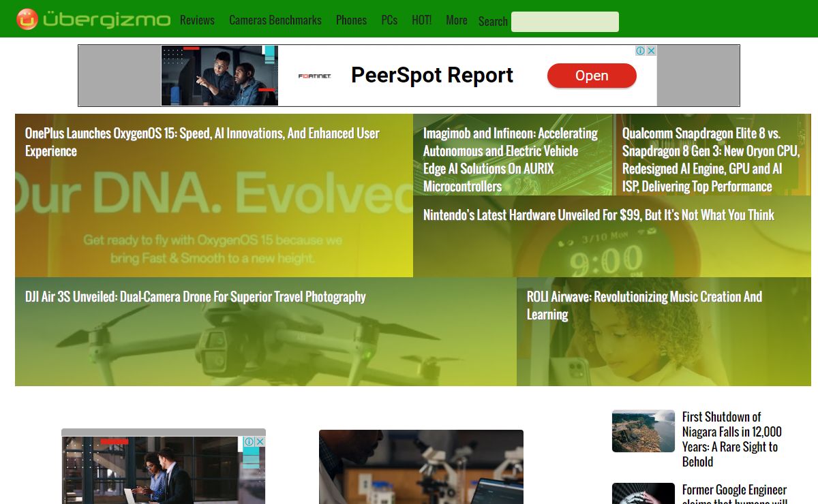Click the Ubergizmo wordmark text
818x504 pixels.
click(106, 19)
